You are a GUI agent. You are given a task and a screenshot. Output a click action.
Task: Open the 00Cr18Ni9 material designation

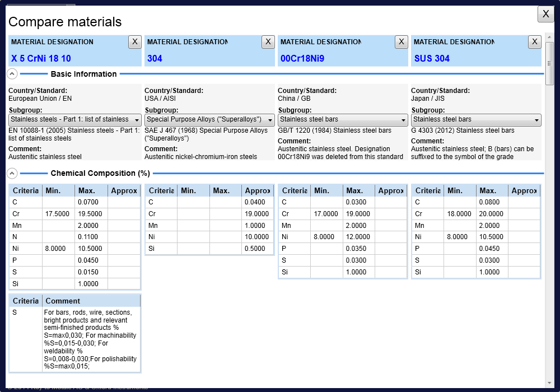click(x=302, y=58)
